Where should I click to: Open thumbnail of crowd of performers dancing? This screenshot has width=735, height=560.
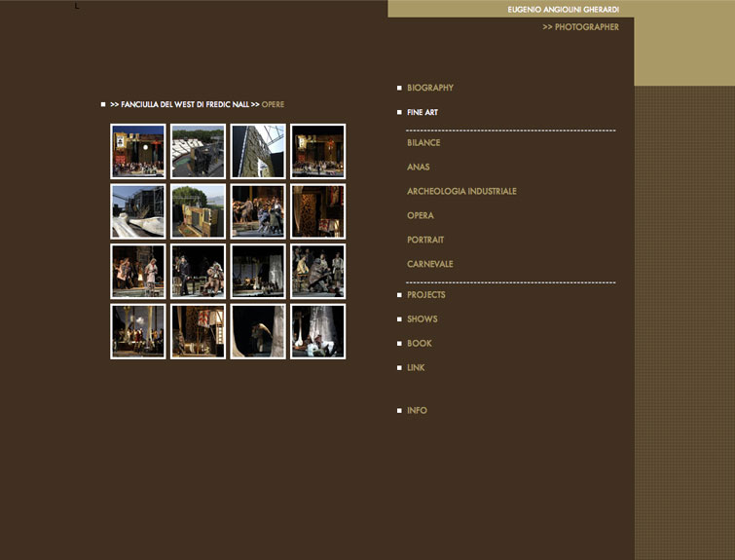pyautogui.click(x=258, y=211)
